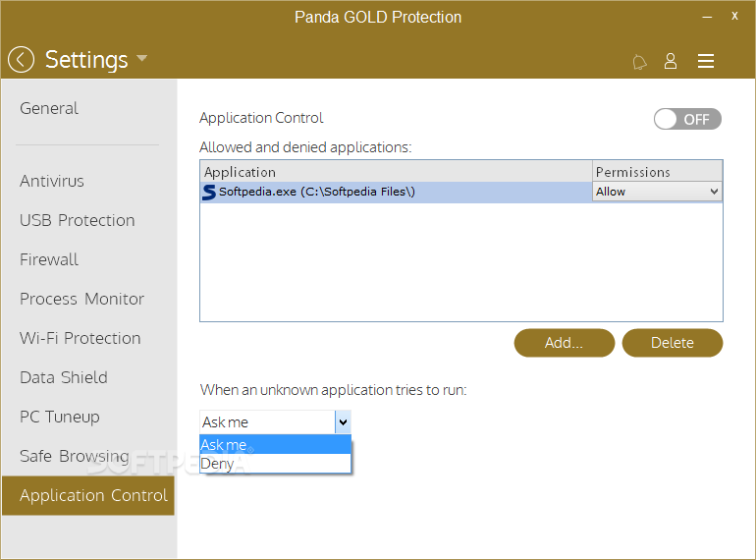The width and height of the screenshot is (756, 560).
Task: Minimize the Panda GOLD Protection window
Action: [x=707, y=17]
